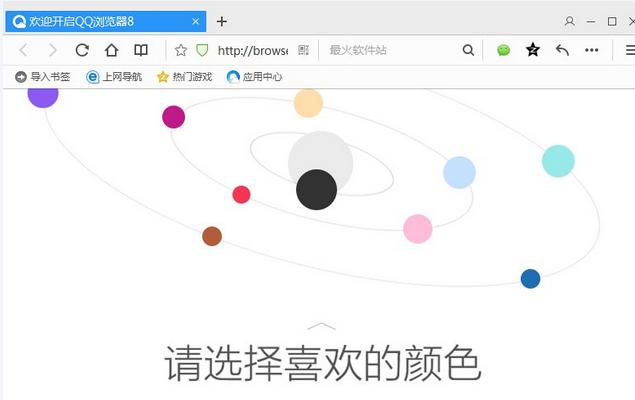The height and width of the screenshot is (400, 635).
Task: Open the 热门游戏 bookmark link
Action: point(184,76)
